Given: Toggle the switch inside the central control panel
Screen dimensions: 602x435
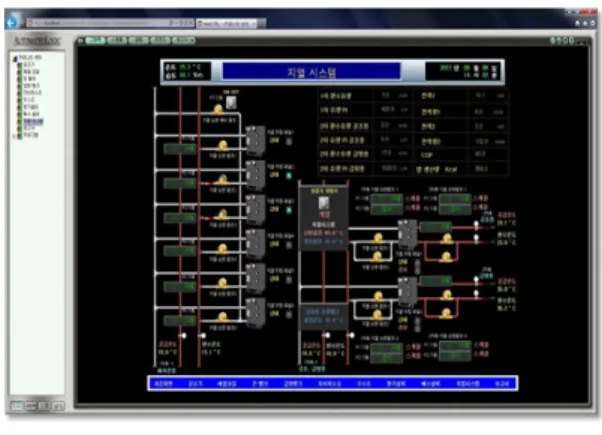Looking at the screenshot, I should click(324, 202).
